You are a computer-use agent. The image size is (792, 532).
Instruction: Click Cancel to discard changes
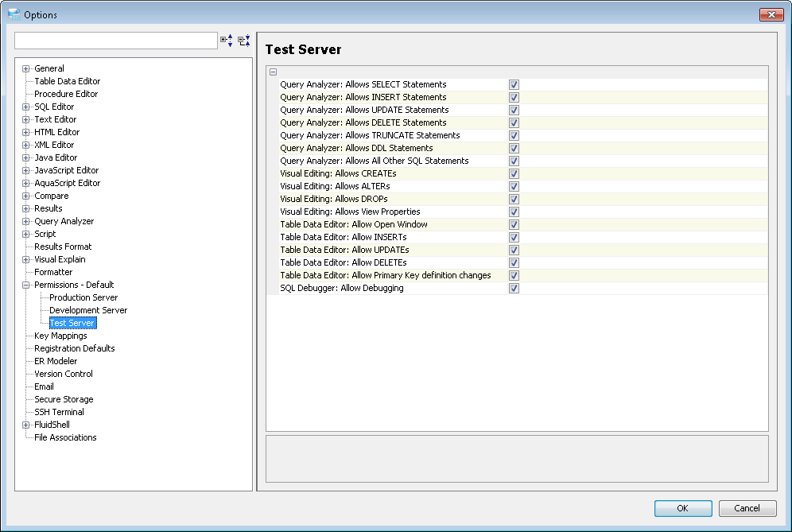[747, 508]
